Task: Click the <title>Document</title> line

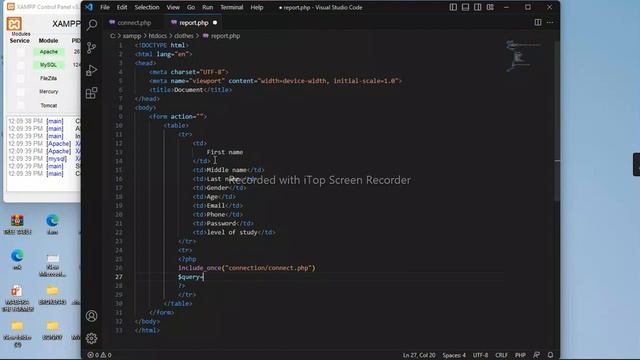Action: [x=190, y=90]
